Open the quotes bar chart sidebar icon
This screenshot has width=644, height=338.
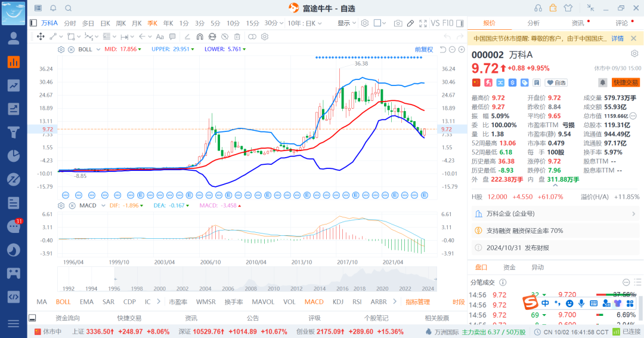point(14,62)
